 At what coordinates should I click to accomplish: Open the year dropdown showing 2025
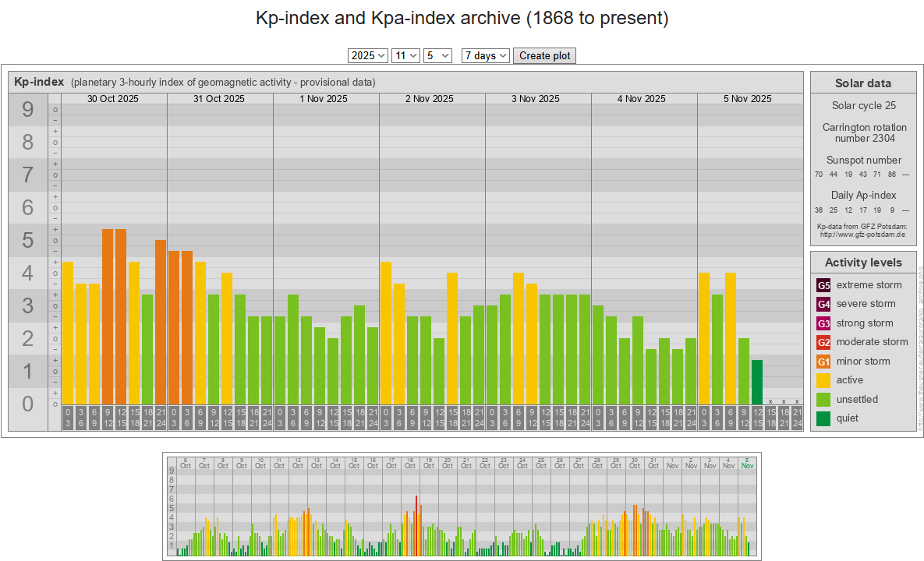pos(368,55)
